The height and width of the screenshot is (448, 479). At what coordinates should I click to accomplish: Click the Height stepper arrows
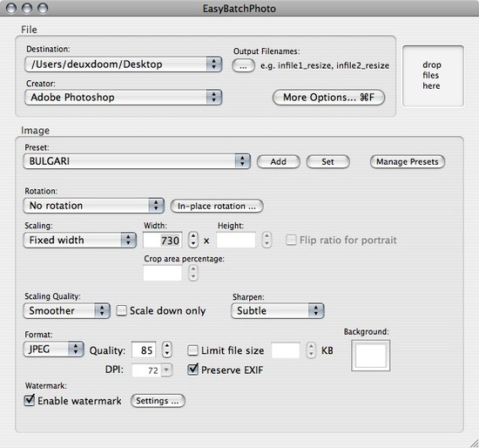click(x=266, y=240)
